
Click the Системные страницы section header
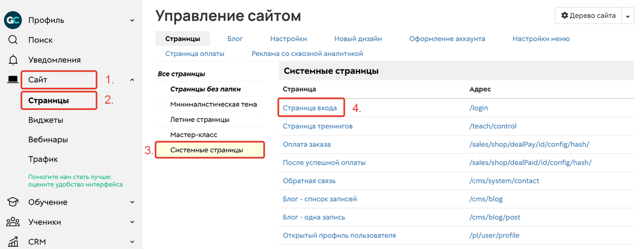point(331,71)
